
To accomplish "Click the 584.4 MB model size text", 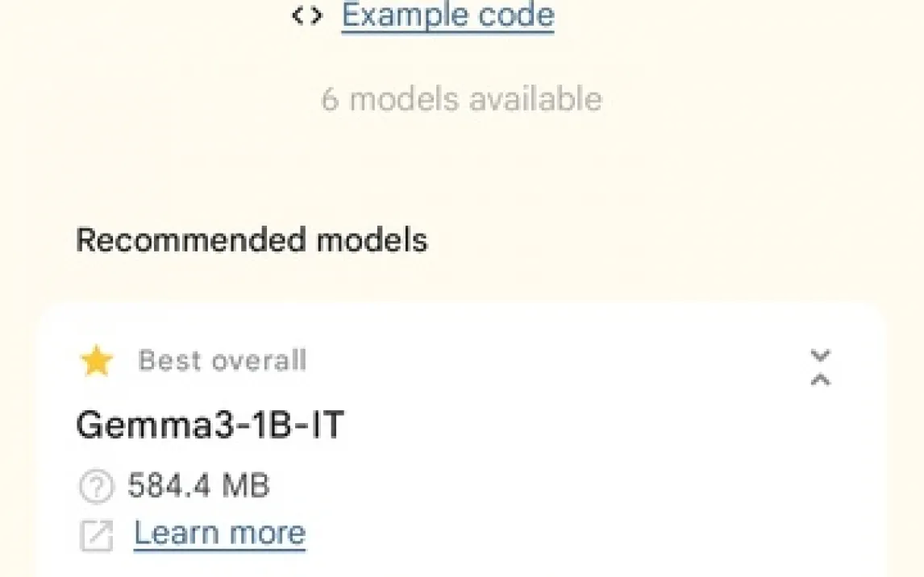I will pyautogui.click(x=198, y=486).
